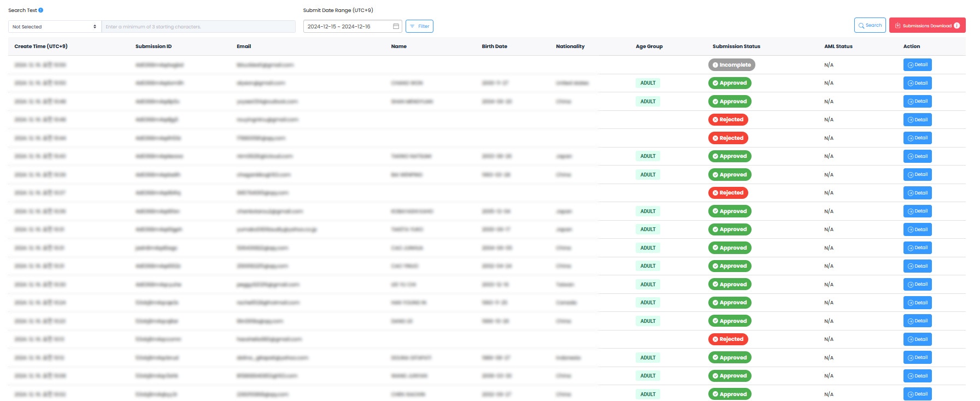
Task: Click the calendar icon in date range
Action: pyautogui.click(x=396, y=26)
